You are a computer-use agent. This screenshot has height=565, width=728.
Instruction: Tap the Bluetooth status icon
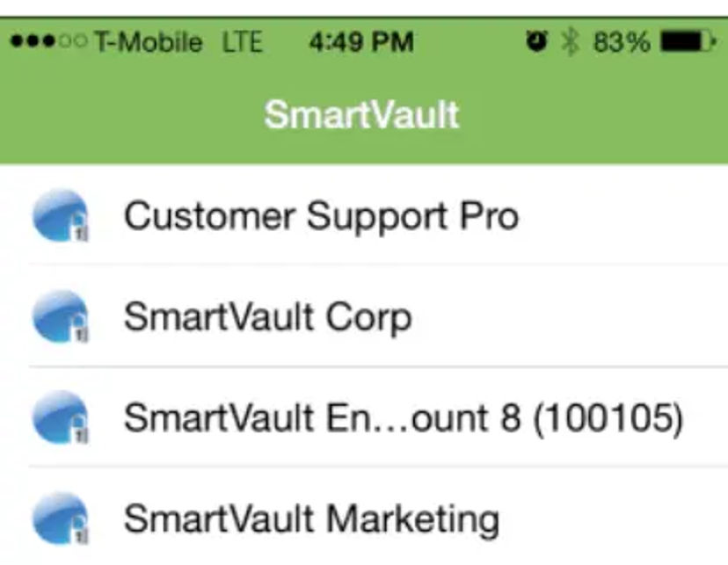(x=571, y=41)
